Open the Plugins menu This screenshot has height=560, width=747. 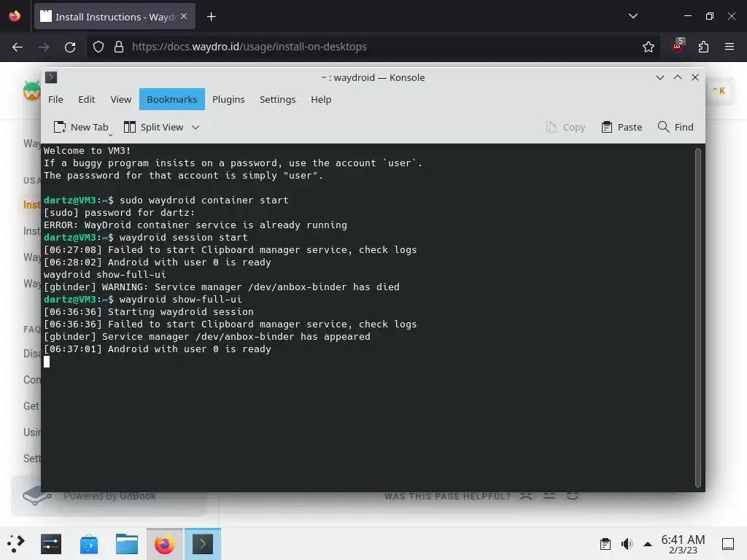pyautogui.click(x=228, y=99)
